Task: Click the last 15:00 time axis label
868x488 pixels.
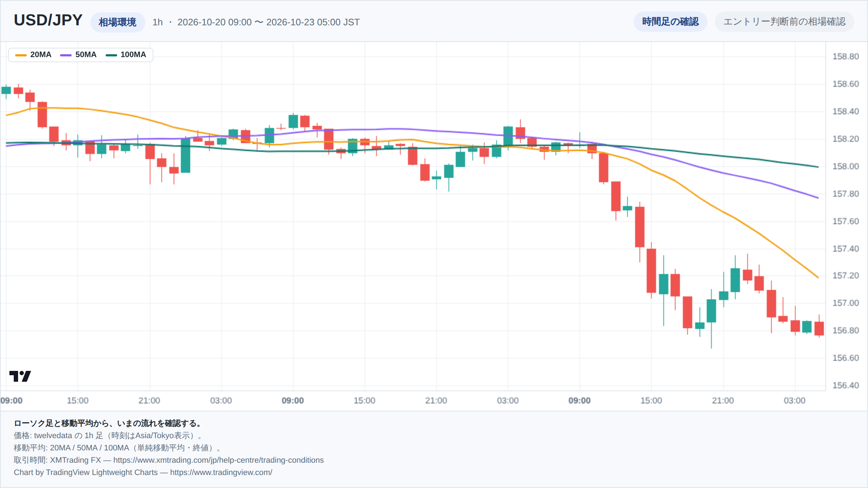Action: click(x=651, y=401)
